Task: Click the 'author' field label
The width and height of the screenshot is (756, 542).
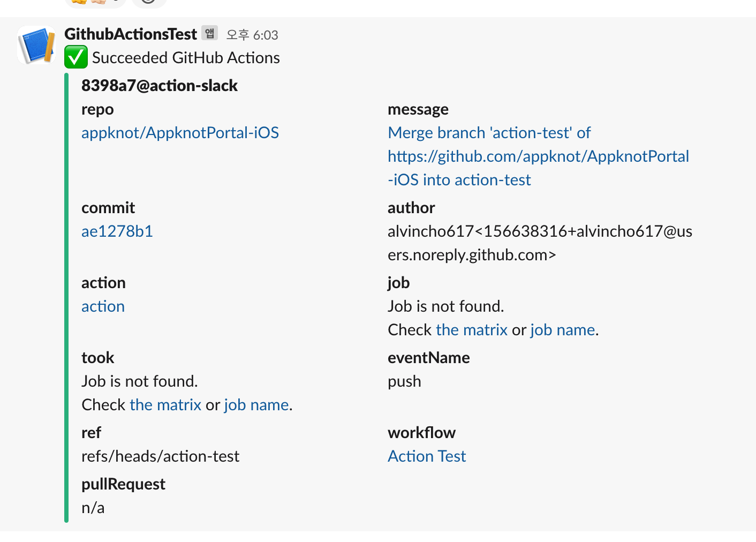Action: (x=411, y=208)
